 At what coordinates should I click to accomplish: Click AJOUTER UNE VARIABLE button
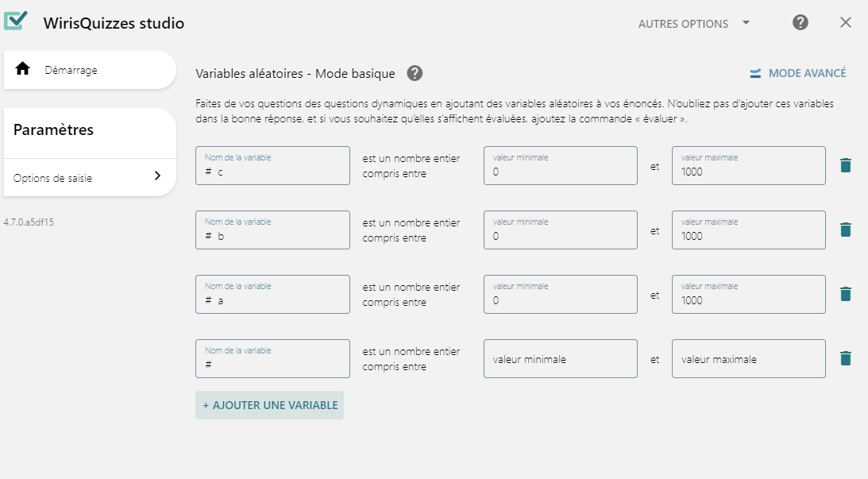269,405
